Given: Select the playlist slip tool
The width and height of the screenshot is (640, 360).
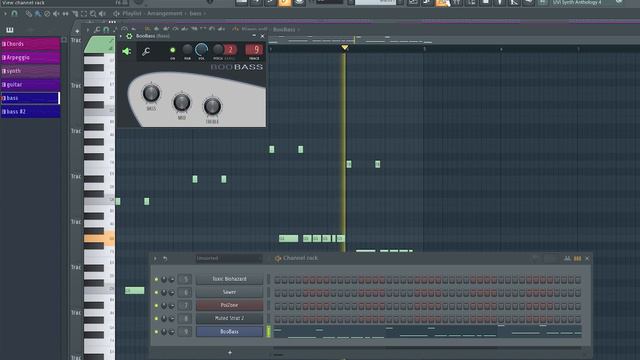Looking at the screenshot, I should (65, 13).
